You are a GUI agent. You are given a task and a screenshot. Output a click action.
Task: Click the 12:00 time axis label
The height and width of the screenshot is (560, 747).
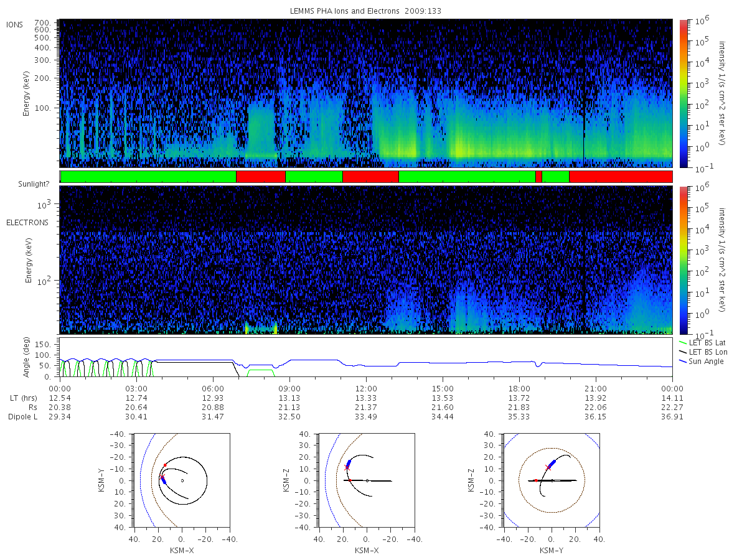coord(366,389)
